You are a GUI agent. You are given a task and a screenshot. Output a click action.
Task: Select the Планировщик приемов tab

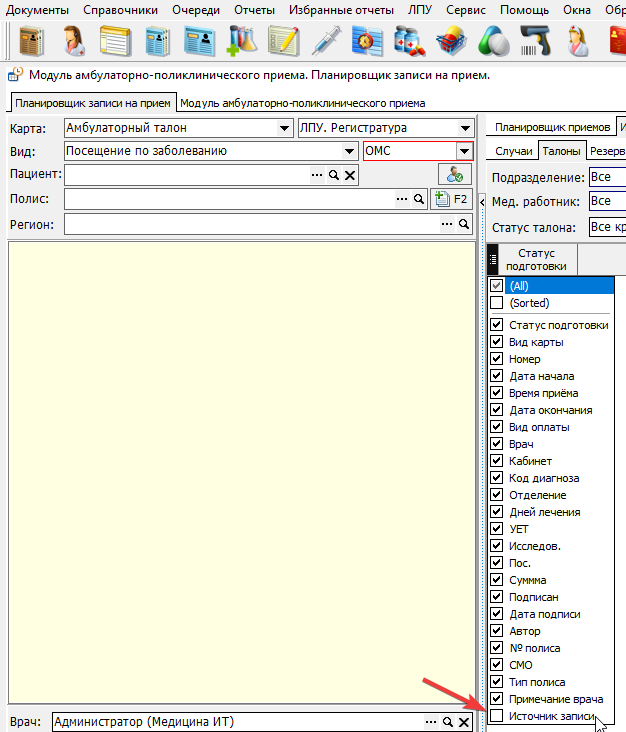point(552,127)
